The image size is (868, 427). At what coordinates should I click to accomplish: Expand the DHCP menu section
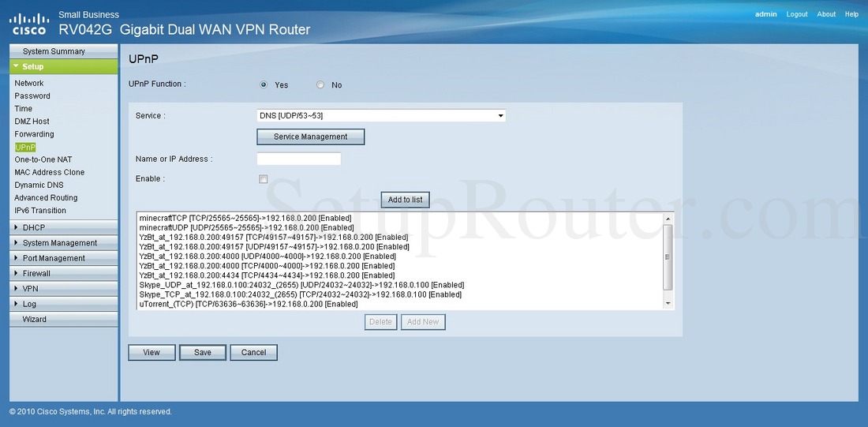[64, 227]
